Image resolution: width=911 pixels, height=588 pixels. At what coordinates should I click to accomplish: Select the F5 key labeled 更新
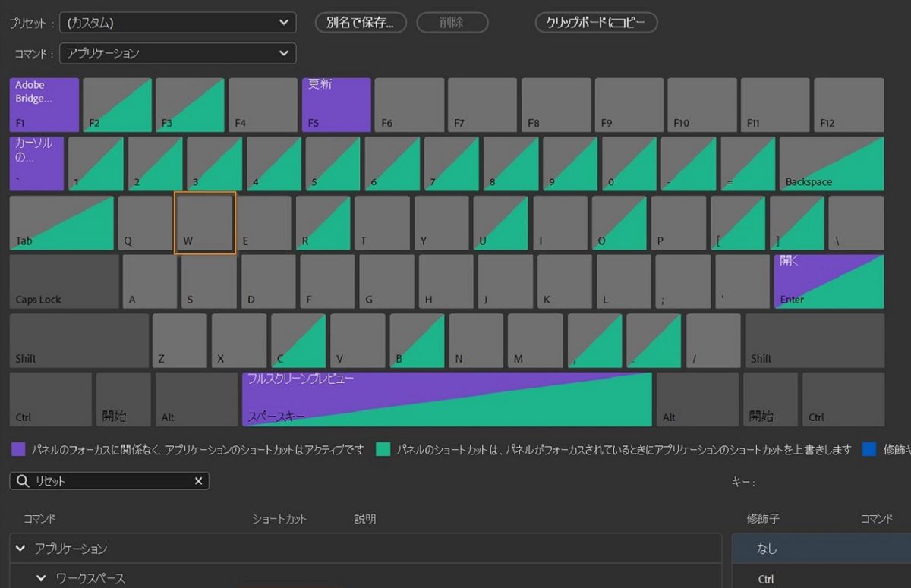(336, 105)
